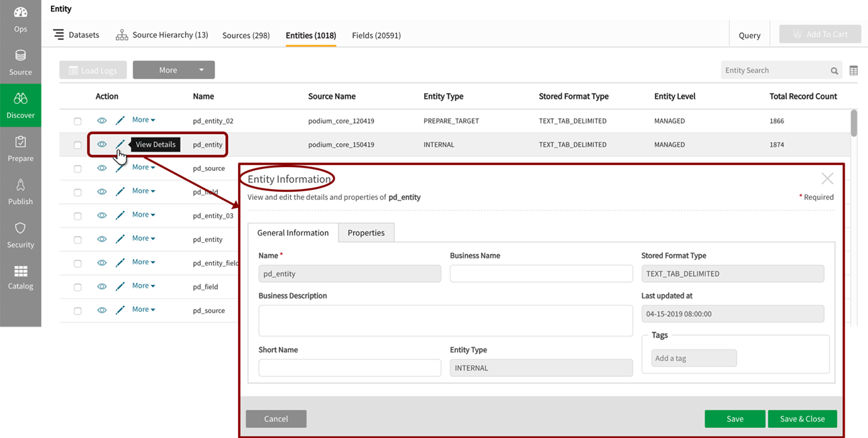Click the Save & Close button
The height and width of the screenshot is (438, 868).
click(802, 419)
